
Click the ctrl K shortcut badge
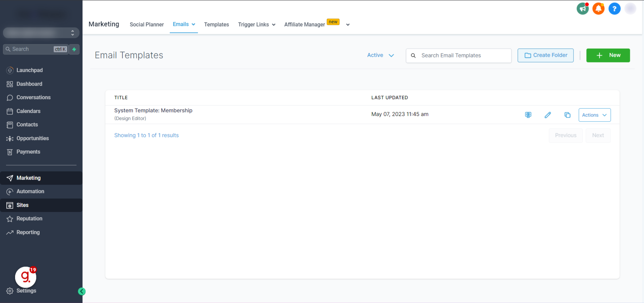click(60, 49)
